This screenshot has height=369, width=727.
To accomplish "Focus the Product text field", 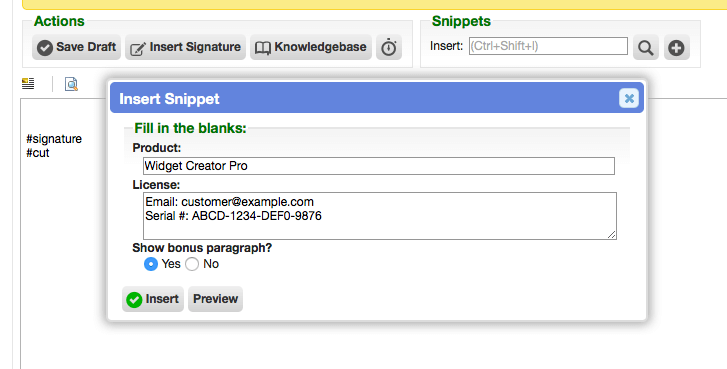I will click(379, 166).
